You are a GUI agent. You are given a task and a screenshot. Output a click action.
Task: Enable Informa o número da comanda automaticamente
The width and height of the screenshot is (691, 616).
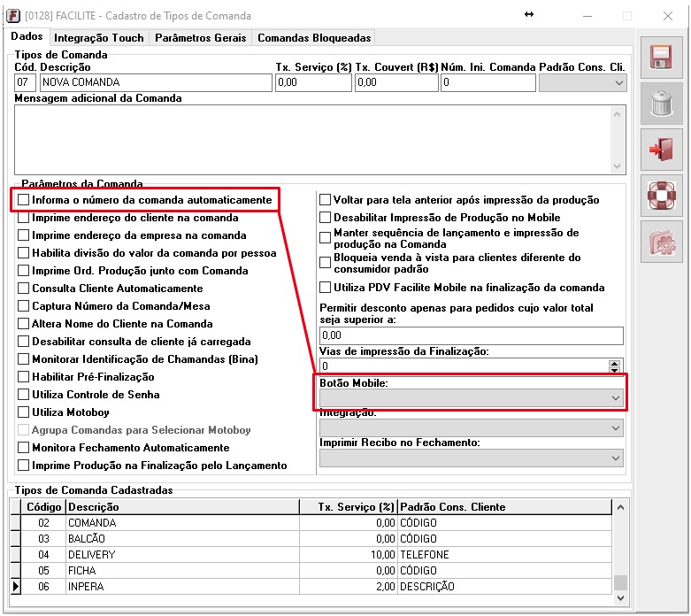[x=23, y=200]
